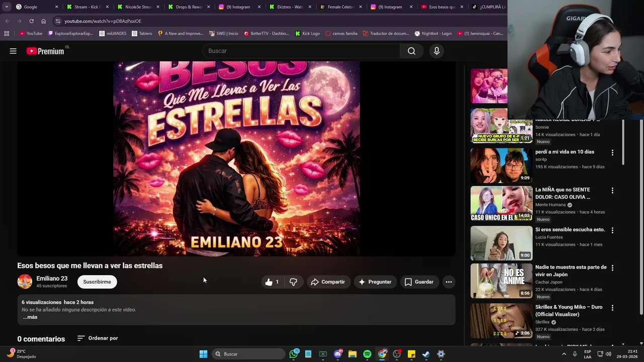Dislike the video with thumbs-down
Screen dimensions: 644x362
(x=293, y=282)
